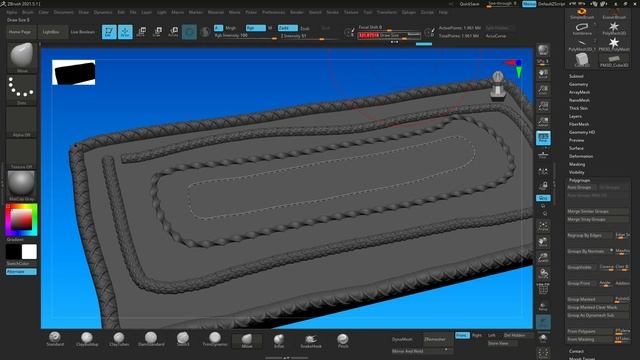Activate the Scale transform icon in top shelf
This screenshot has height=360, width=640.
click(x=158, y=32)
